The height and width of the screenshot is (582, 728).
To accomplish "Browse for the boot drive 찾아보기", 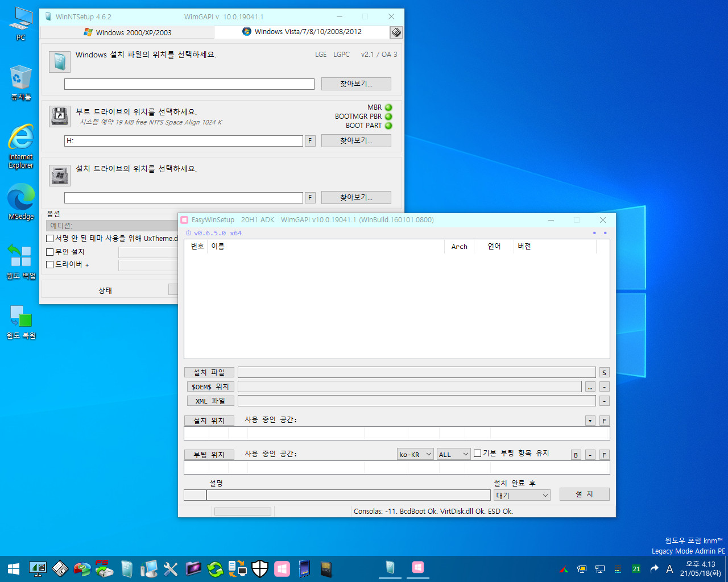I will [x=356, y=140].
